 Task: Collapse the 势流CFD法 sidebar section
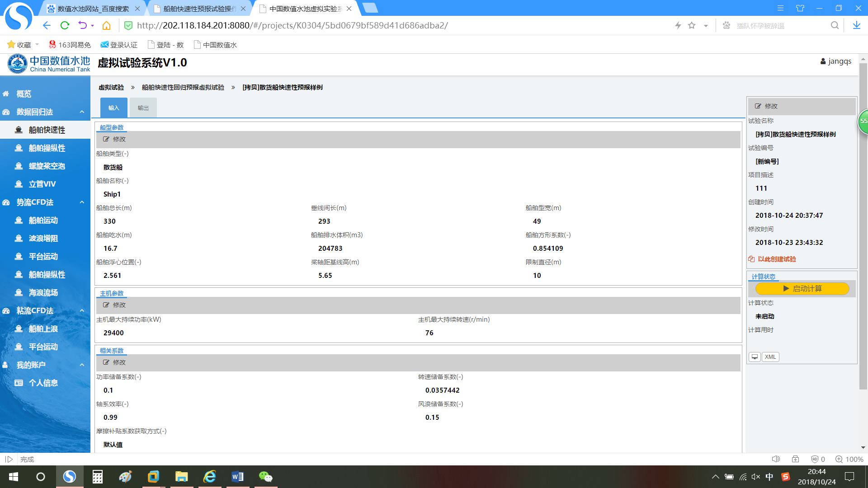tap(82, 202)
